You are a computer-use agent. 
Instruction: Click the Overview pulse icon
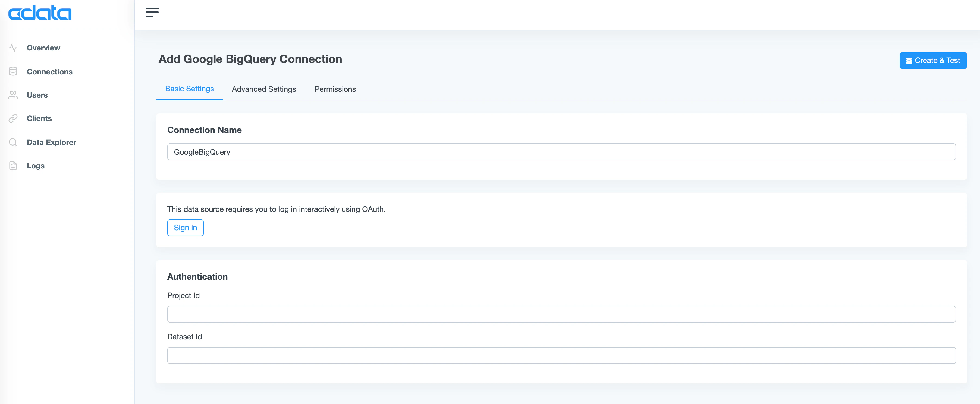click(x=13, y=48)
